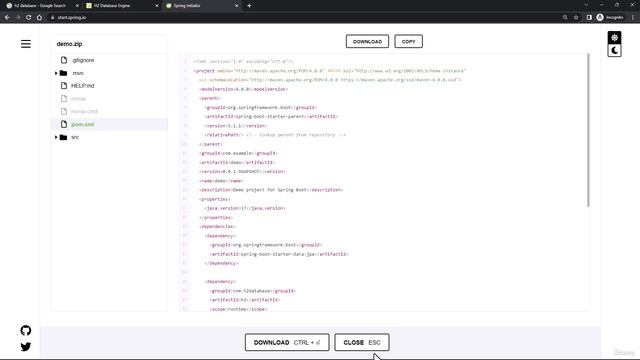Open HELP.md in the file tree
This screenshot has width=640, height=360.
tap(82, 86)
